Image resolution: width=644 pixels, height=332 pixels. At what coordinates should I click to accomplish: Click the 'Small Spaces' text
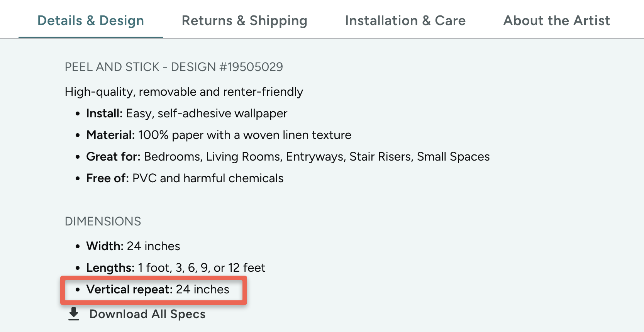point(453,157)
